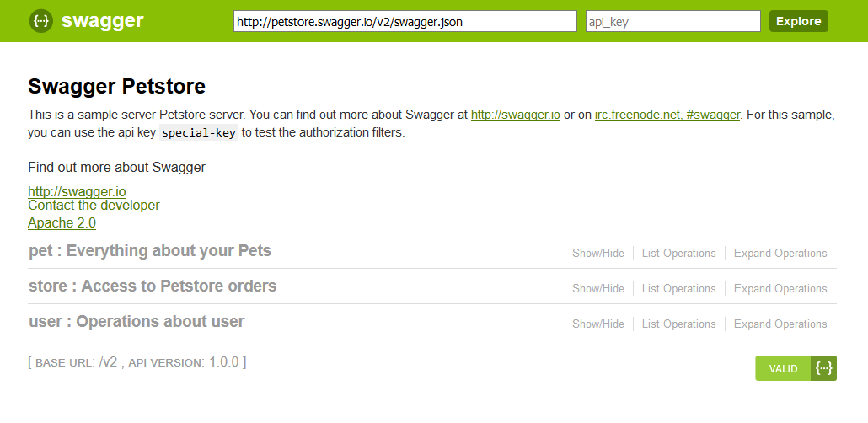Click the Contact the developer link

click(x=94, y=206)
